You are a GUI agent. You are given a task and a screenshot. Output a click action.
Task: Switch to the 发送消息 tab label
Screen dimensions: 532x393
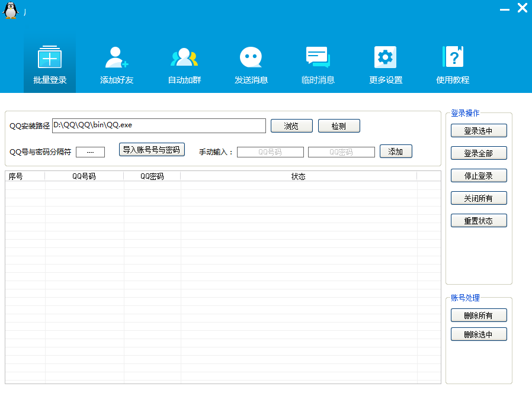tap(251, 80)
